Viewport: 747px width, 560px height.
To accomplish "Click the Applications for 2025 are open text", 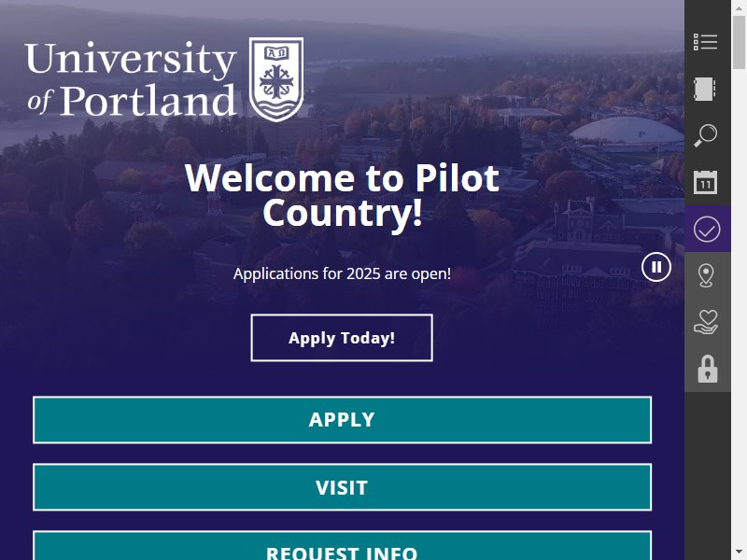I will pyautogui.click(x=342, y=273).
